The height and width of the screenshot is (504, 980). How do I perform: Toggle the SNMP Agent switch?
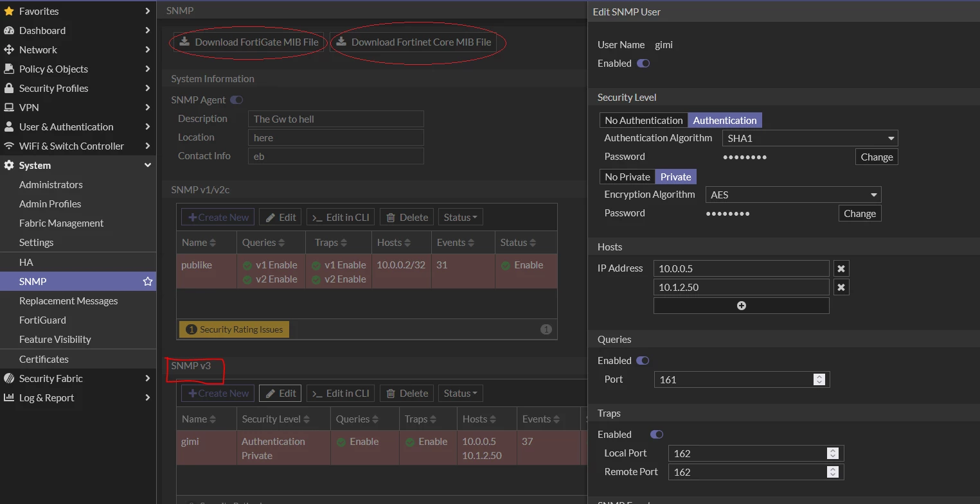[x=236, y=100]
